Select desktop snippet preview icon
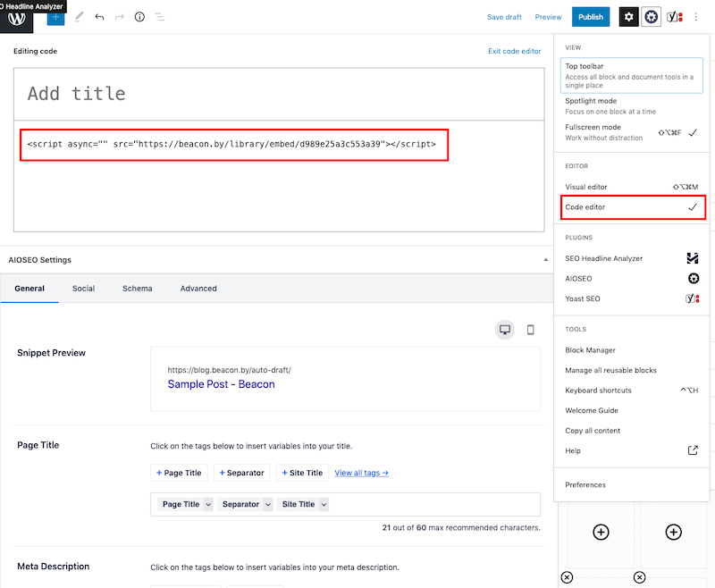The image size is (715, 588). 505,330
